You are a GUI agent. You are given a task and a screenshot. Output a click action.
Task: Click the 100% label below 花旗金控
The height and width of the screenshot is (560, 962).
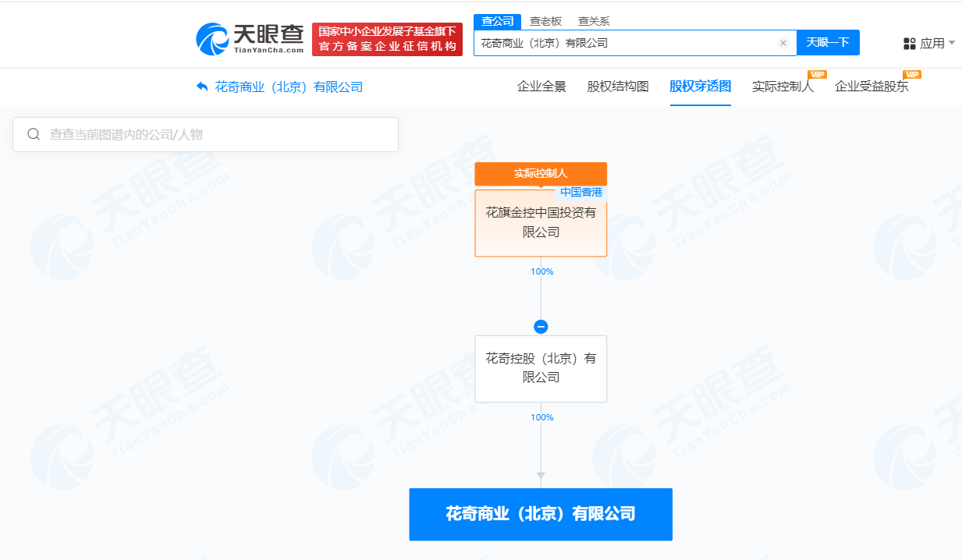click(x=541, y=271)
